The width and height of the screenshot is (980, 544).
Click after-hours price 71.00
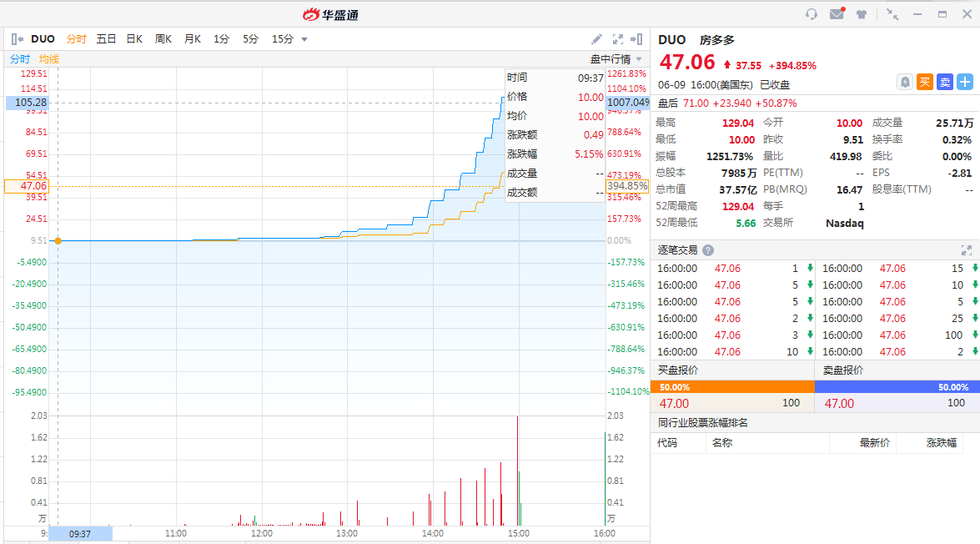pos(696,103)
